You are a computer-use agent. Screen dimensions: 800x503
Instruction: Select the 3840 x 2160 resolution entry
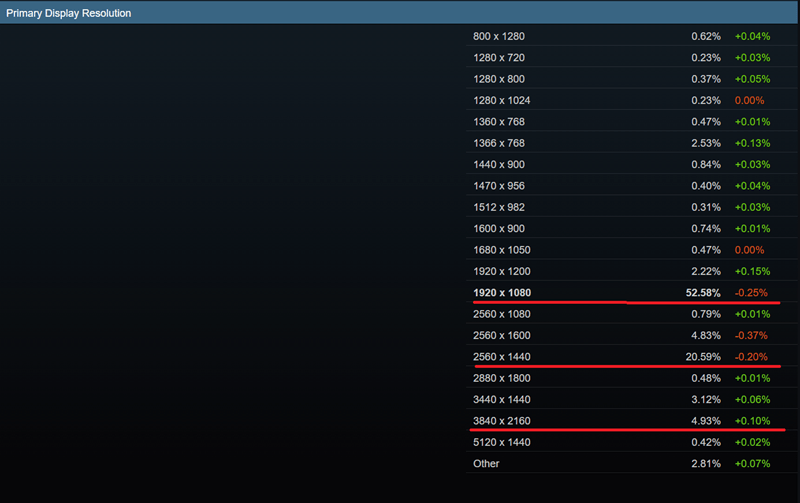[x=501, y=421]
